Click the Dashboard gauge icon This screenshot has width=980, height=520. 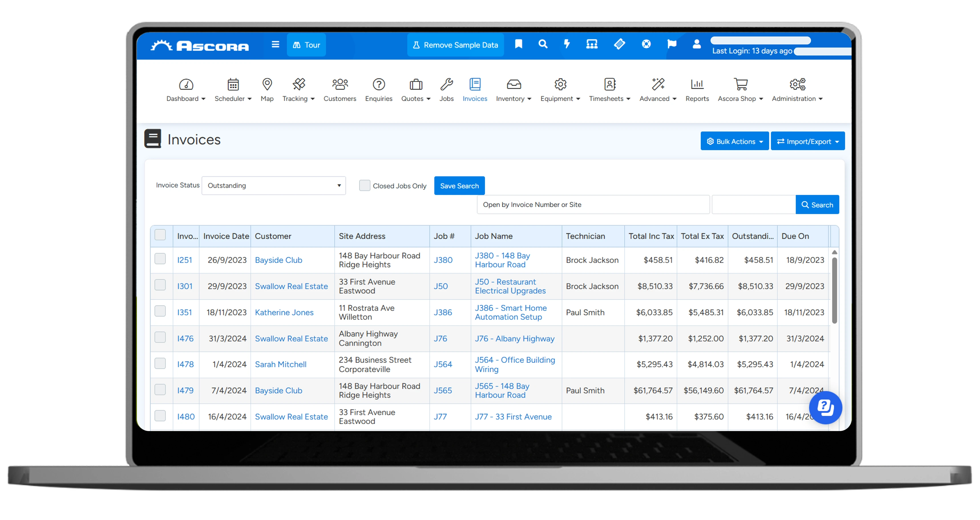pyautogui.click(x=186, y=84)
